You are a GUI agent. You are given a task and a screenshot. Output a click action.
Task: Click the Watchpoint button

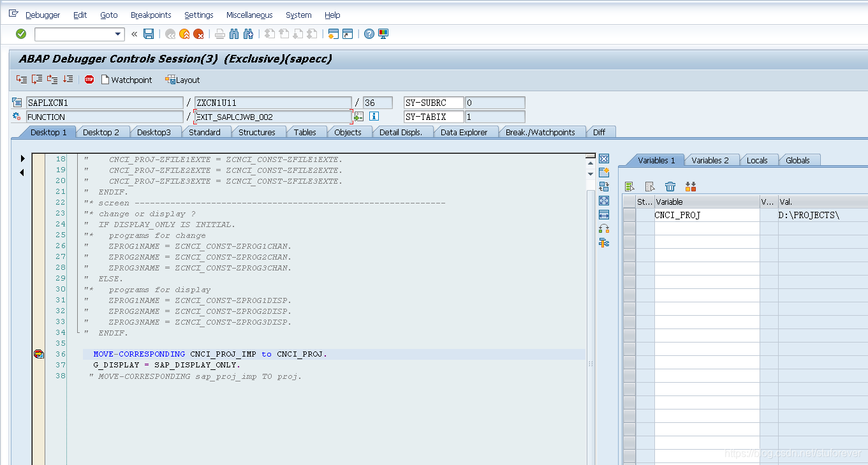[x=126, y=80]
